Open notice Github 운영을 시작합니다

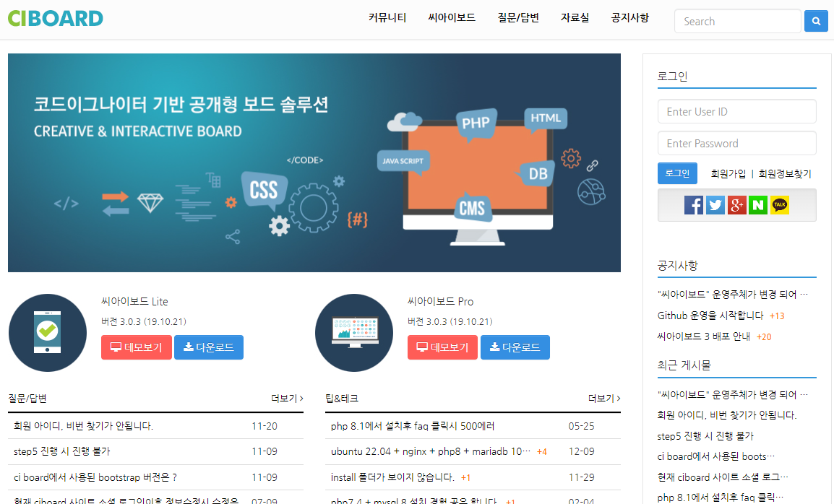click(710, 316)
